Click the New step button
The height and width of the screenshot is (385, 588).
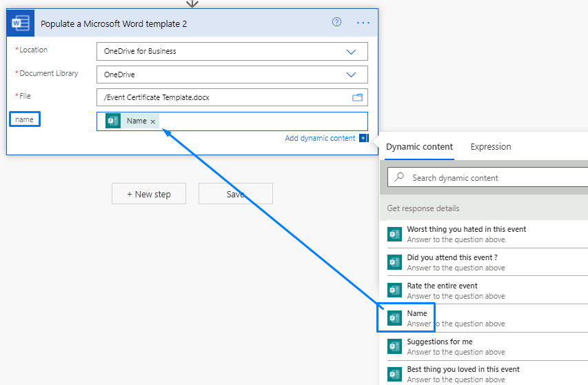149,194
